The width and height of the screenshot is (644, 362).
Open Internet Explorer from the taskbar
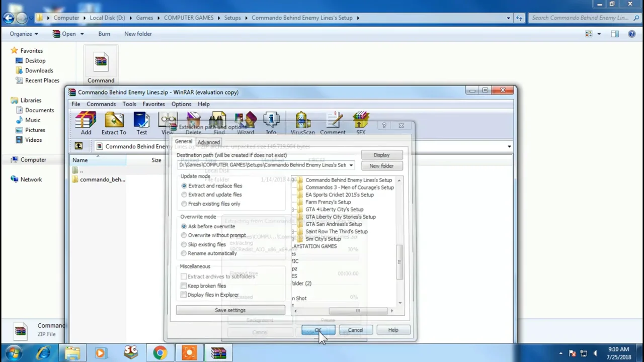point(43,353)
